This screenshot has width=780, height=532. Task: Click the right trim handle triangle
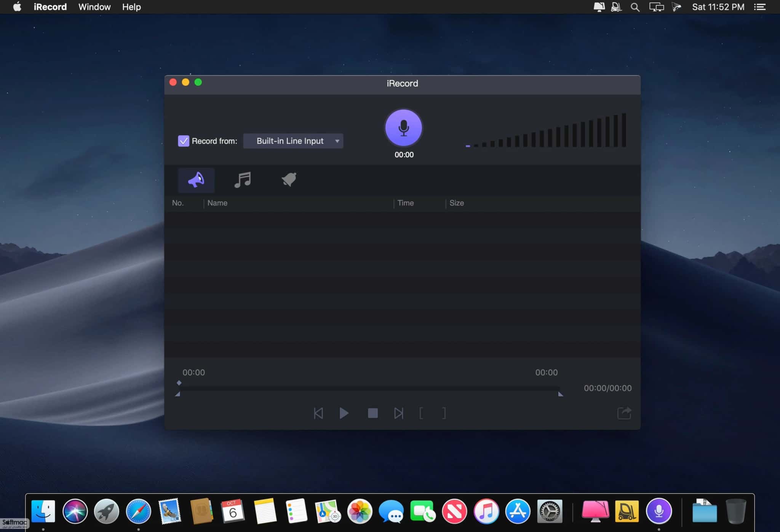click(561, 394)
